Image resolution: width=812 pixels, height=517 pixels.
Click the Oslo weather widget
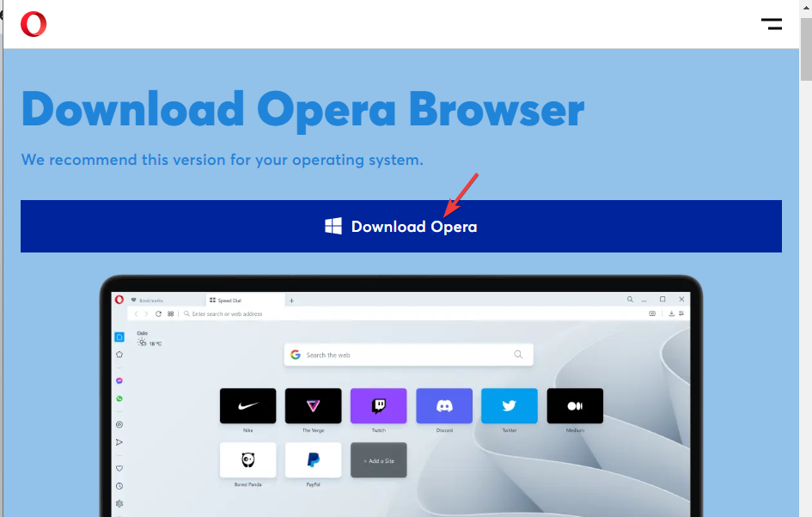pos(150,339)
